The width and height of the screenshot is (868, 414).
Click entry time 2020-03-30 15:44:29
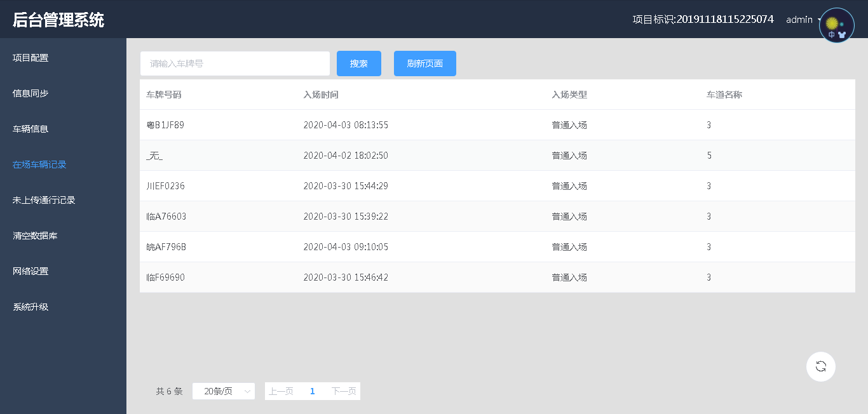click(x=346, y=186)
